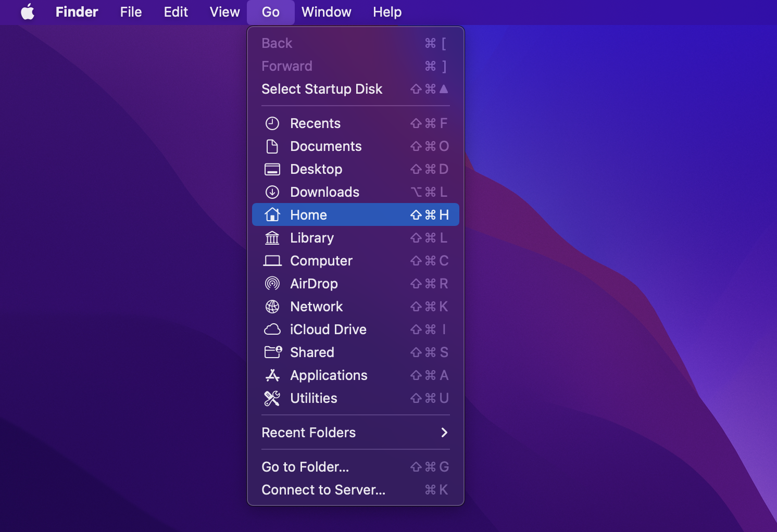Select Recents label in Go menu
This screenshot has height=532, width=777.
(316, 123)
